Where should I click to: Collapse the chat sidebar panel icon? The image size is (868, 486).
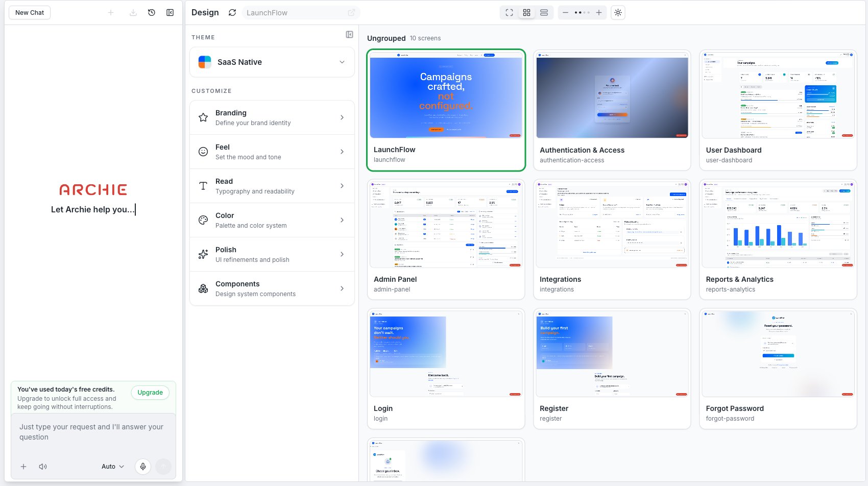170,13
